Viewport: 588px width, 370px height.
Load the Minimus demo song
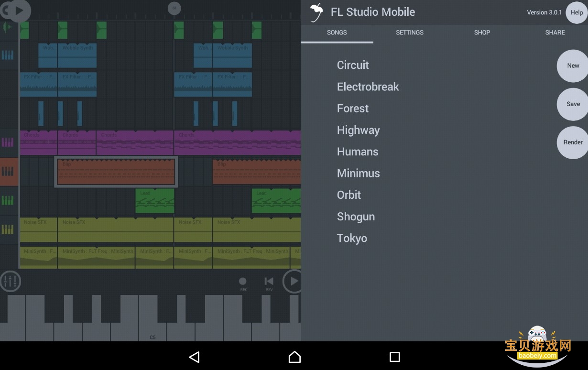(358, 174)
